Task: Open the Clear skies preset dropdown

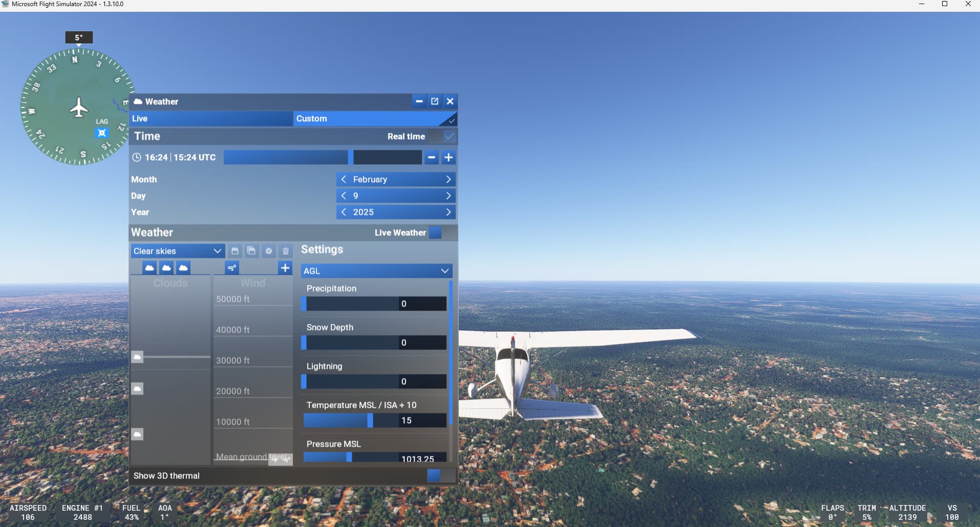Action: (177, 251)
